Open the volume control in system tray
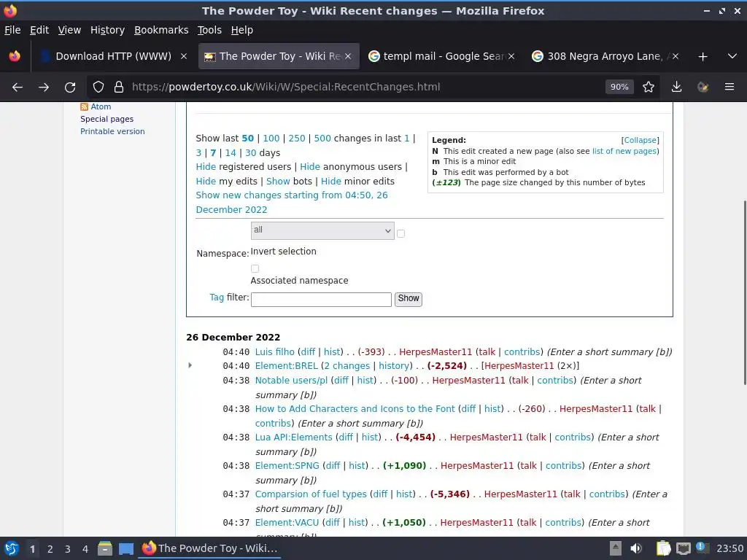Screen dimensions: 747x560 point(636,548)
